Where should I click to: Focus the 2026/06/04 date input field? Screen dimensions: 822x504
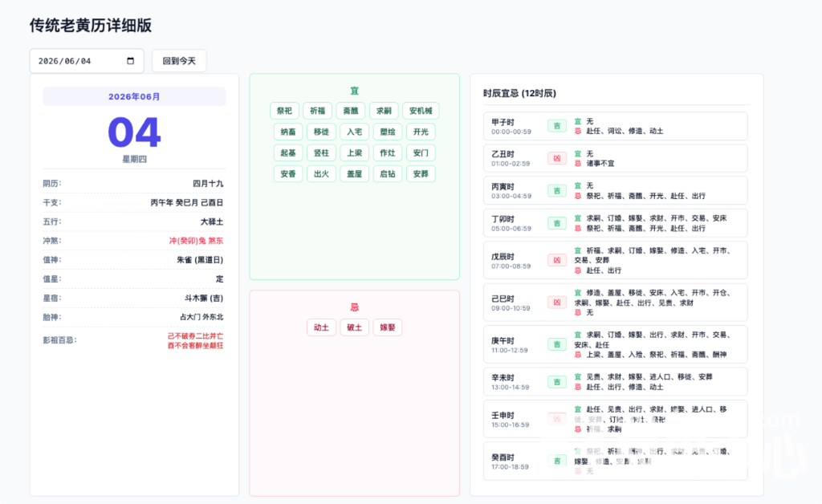coord(87,61)
